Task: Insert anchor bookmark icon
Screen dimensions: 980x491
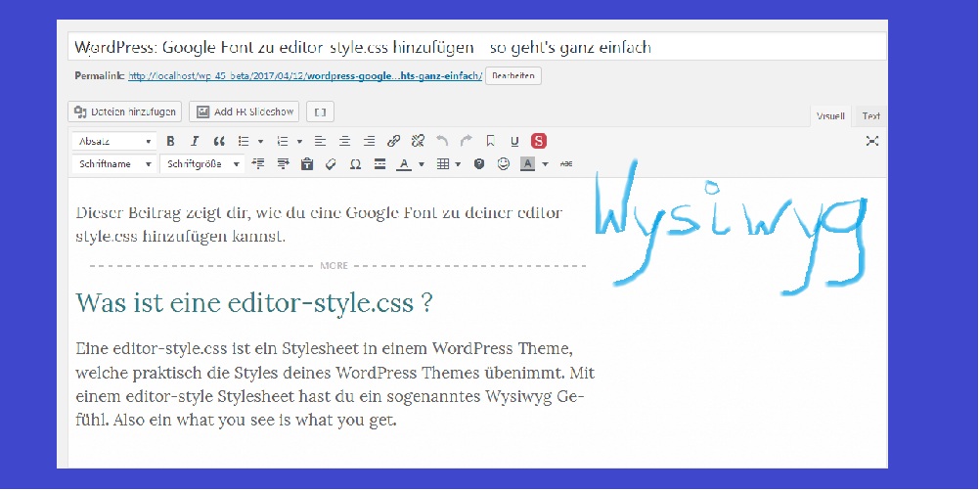Action: 491,141
